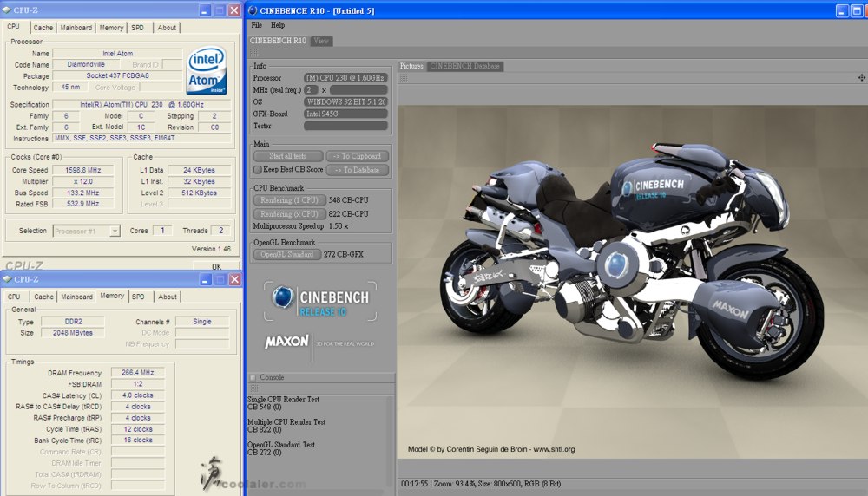Click the Code Name Diamondville field

click(x=86, y=65)
